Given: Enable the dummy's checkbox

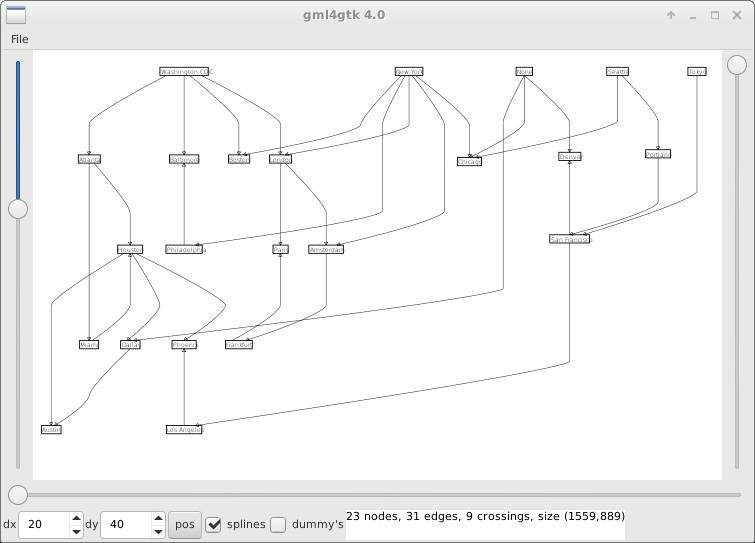Looking at the screenshot, I should pos(278,524).
